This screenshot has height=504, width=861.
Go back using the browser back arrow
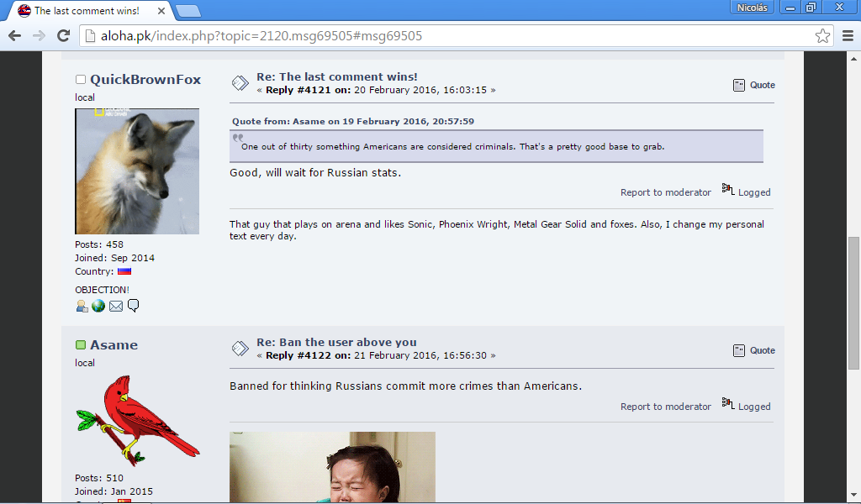click(15, 35)
